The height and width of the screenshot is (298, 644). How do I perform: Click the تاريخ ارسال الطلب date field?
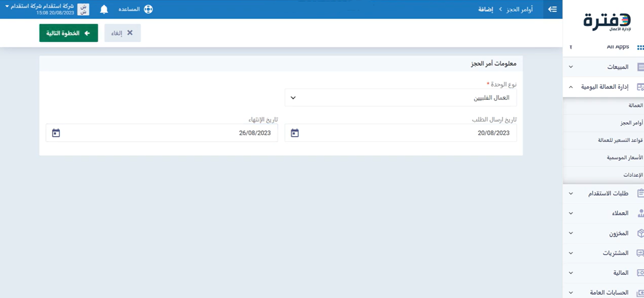click(x=401, y=133)
